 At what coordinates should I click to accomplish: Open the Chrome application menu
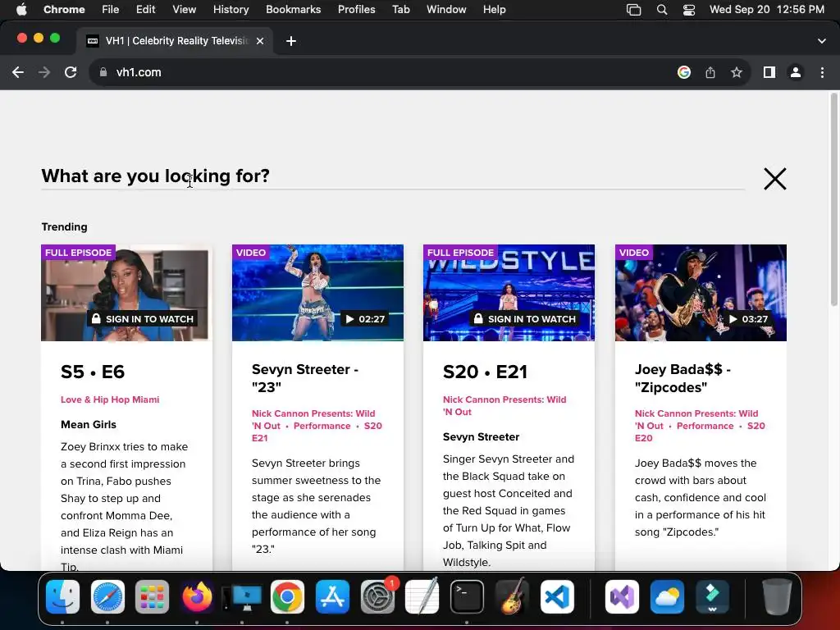point(64,9)
